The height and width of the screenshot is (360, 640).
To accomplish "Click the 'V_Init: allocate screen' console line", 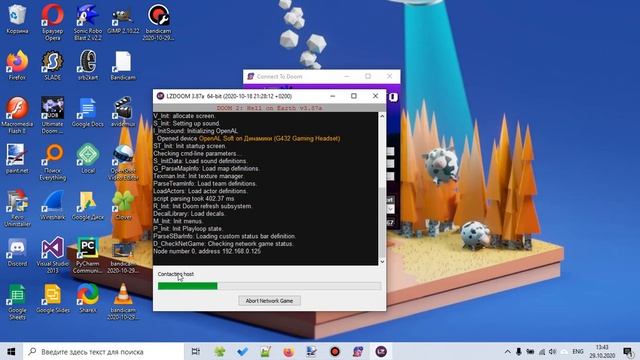I will click(184, 116).
